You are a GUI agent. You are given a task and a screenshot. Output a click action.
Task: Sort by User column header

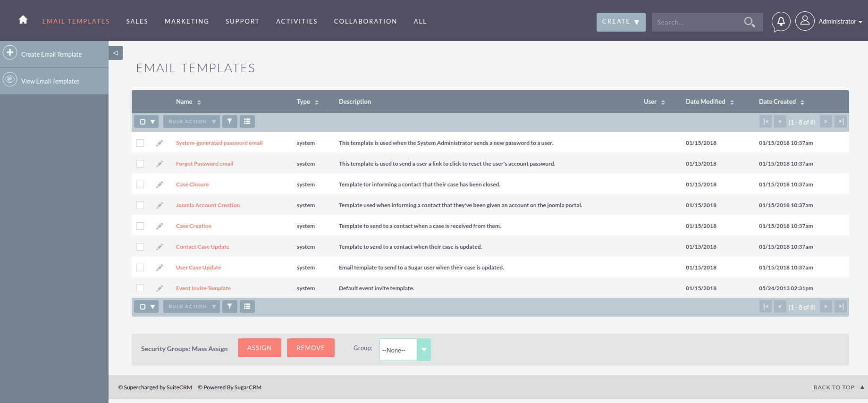[654, 101]
